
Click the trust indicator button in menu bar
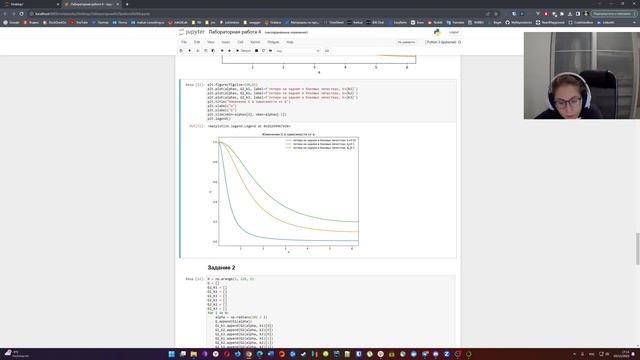pos(406,42)
